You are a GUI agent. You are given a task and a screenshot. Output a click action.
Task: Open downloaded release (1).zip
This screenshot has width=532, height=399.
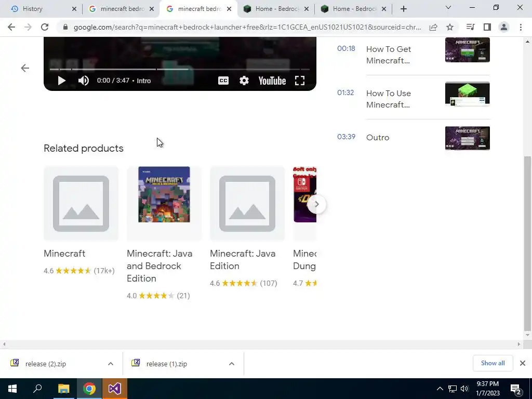click(x=167, y=364)
